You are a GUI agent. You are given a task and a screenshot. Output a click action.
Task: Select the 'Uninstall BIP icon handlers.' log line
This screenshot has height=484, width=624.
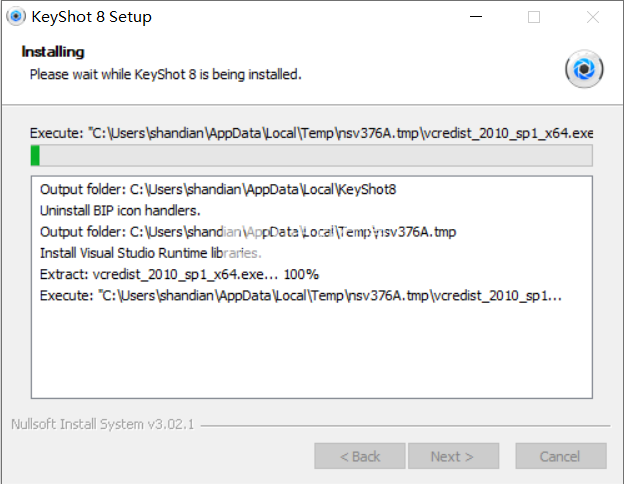[120, 211]
